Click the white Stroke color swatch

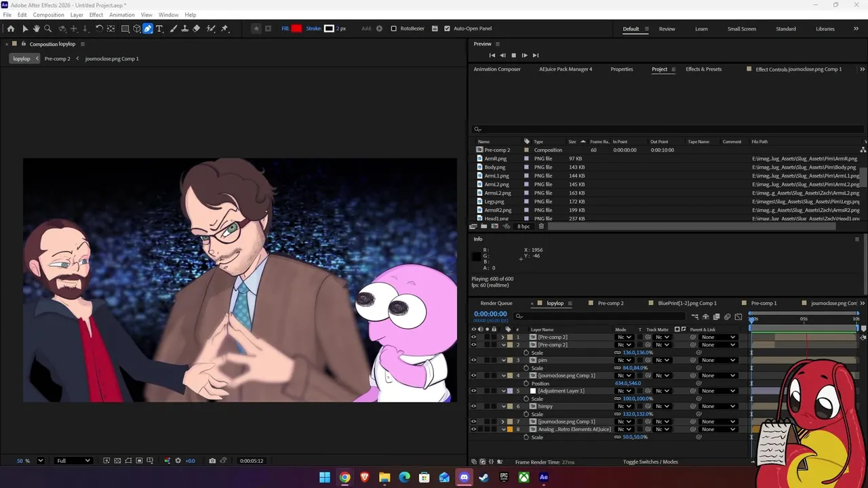[x=329, y=28]
